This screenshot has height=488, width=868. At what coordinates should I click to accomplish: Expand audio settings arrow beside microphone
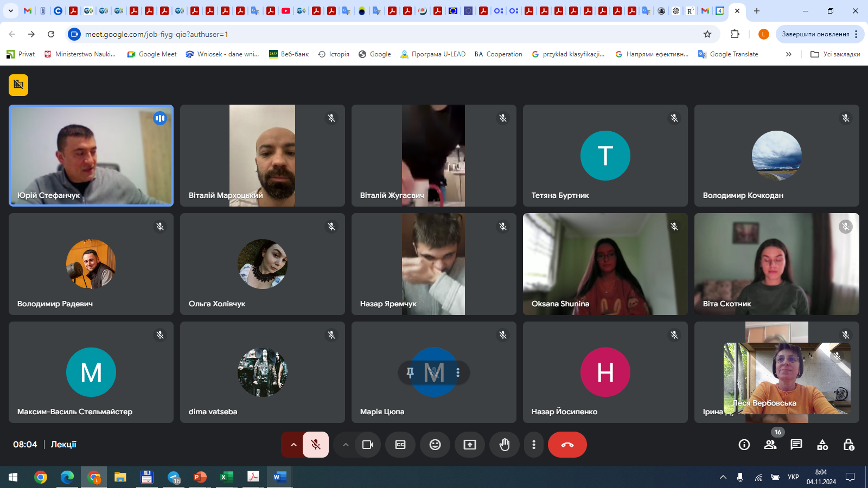coord(293,445)
